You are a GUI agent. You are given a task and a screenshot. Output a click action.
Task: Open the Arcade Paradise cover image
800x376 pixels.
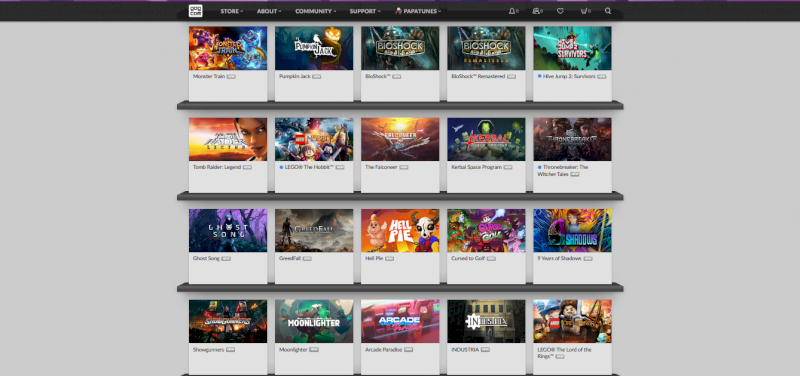(x=400, y=321)
